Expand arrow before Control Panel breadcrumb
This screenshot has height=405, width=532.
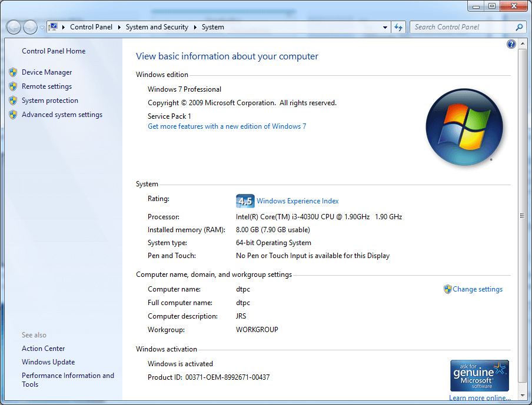point(64,27)
